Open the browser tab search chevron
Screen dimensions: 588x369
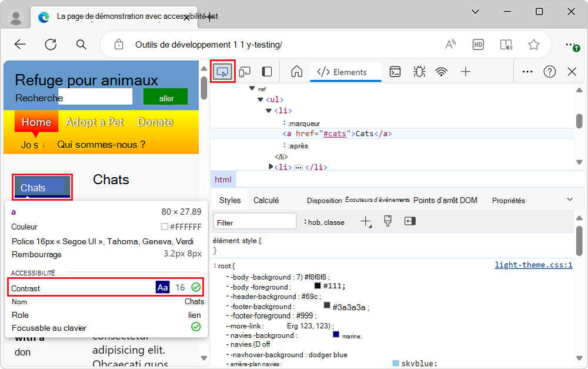(475, 12)
